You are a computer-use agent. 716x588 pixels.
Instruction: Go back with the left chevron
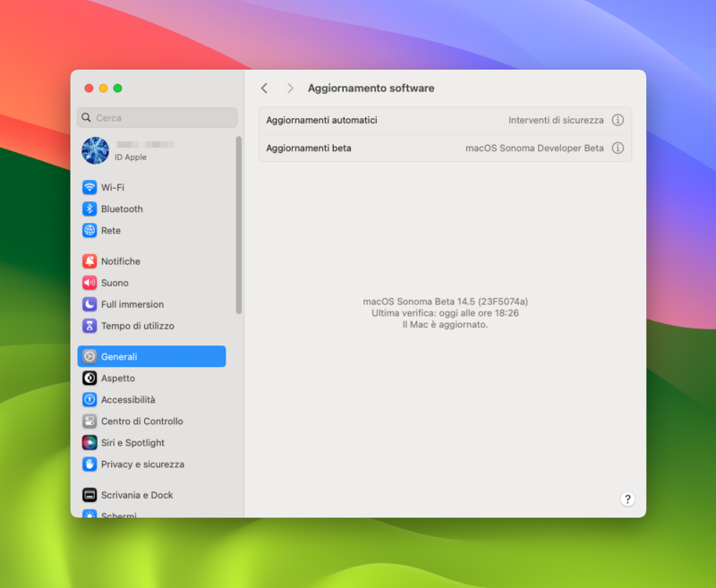click(x=264, y=88)
